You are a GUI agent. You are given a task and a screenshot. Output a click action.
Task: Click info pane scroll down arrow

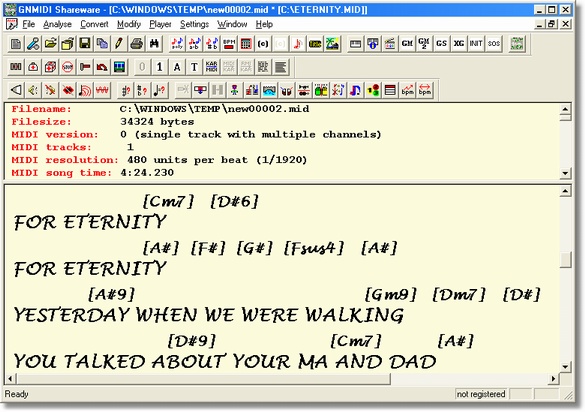565,173
